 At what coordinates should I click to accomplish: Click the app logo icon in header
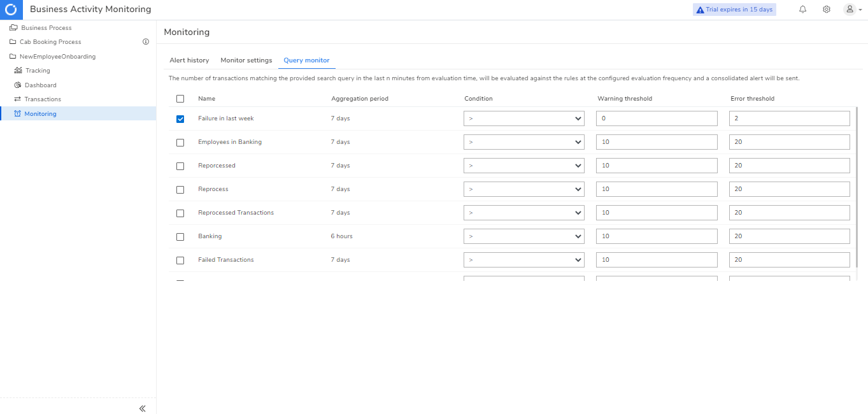coord(11,10)
